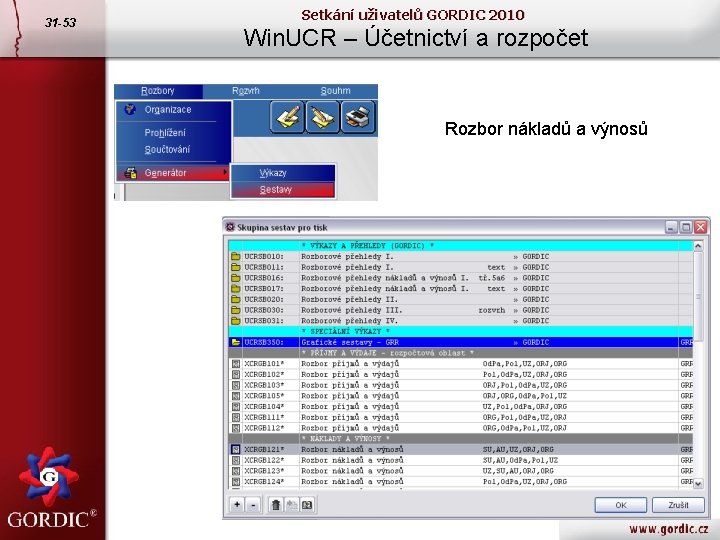This screenshot has width=720, height=540.
Task: Click the pencil-on-notes icon below the Rozvrh menu
Action: tap(287, 117)
